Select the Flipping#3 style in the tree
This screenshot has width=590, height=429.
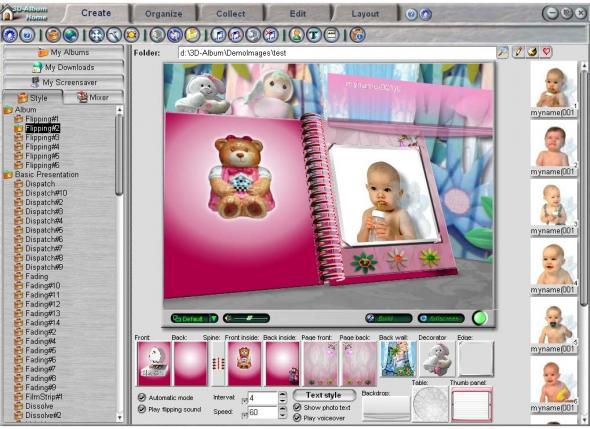point(42,137)
